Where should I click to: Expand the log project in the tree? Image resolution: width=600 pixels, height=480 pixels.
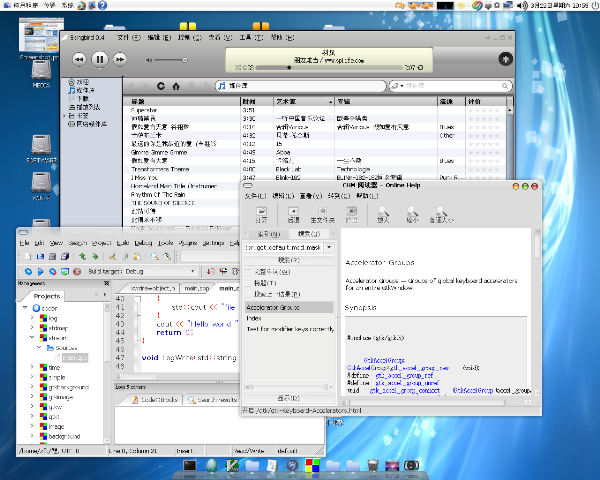[x=32, y=318]
